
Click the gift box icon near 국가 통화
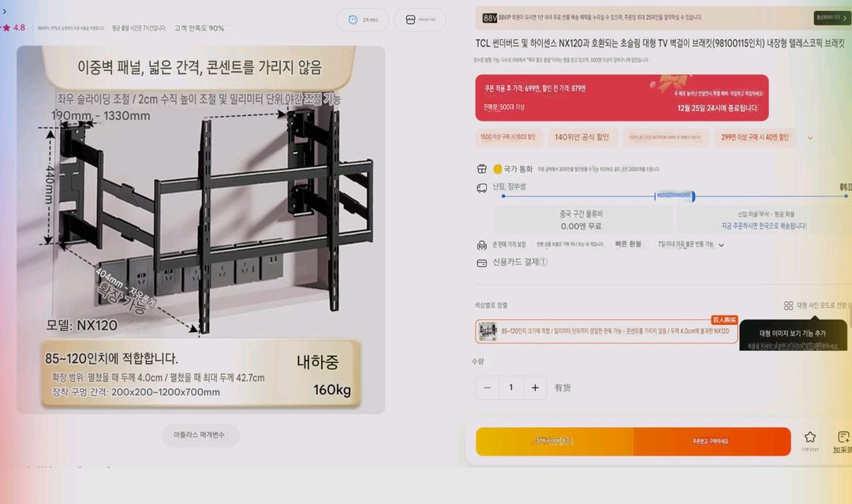[481, 169]
